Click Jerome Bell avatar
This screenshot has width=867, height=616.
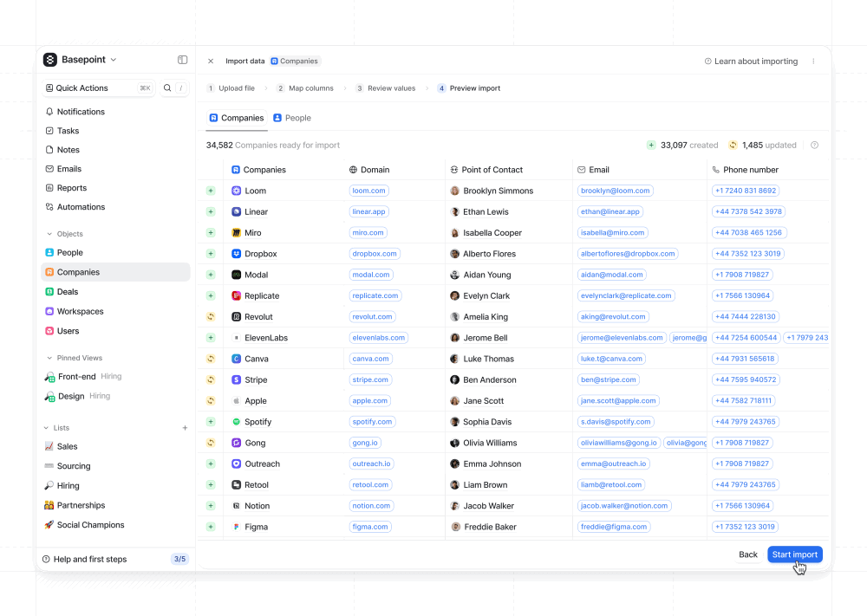coord(454,338)
